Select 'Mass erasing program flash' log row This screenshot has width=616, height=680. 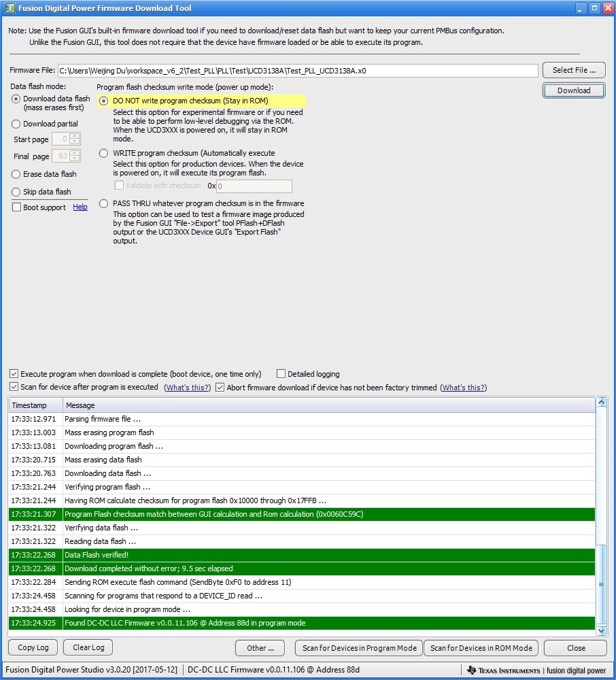coord(302,432)
